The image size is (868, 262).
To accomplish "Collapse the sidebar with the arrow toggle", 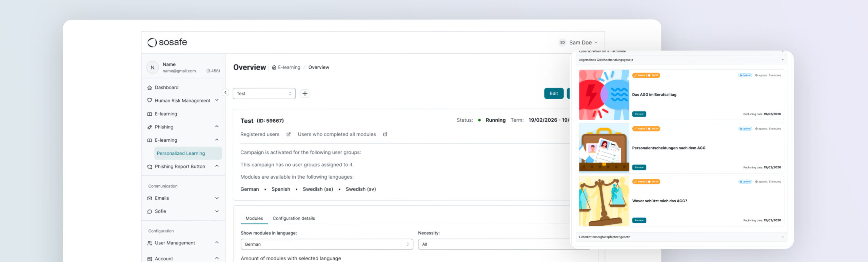I will click(x=225, y=93).
